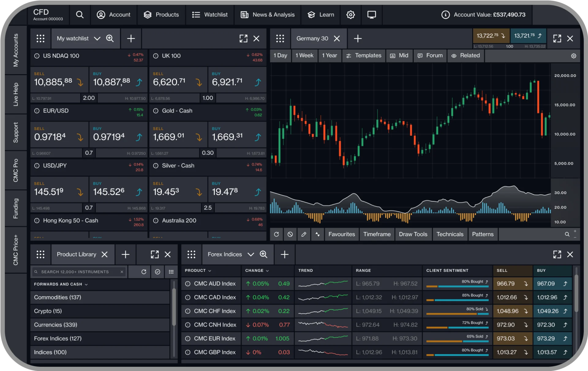Click the refresh icon in Product Library
Screen dimensions: 588x371
(x=144, y=271)
